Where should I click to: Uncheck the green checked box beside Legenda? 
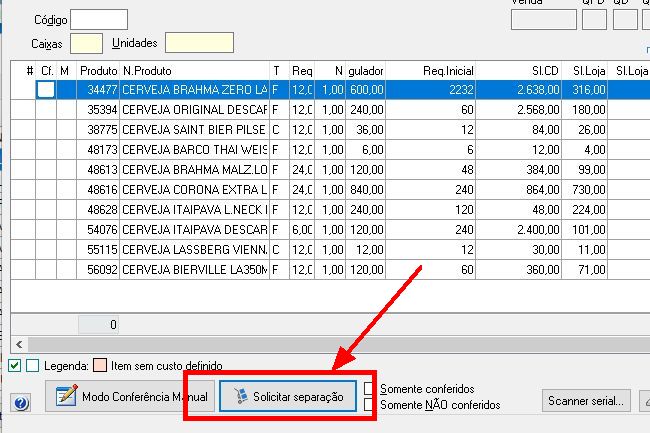[x=15, y=365]
